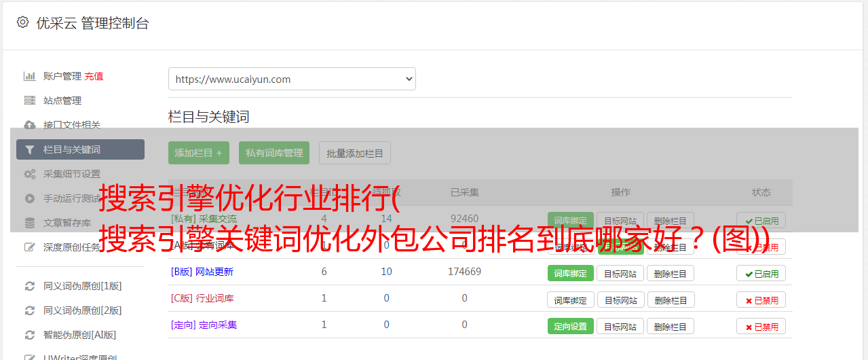Click 目标网站 in the 行业词库 row
This screenshot has height=360, width=868.
(620, 300)
